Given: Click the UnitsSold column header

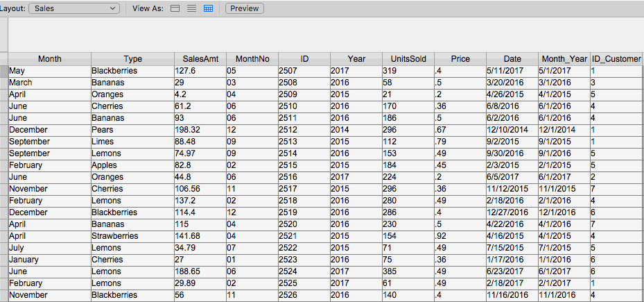Looking at the screenshot, I should pos(408,59).
